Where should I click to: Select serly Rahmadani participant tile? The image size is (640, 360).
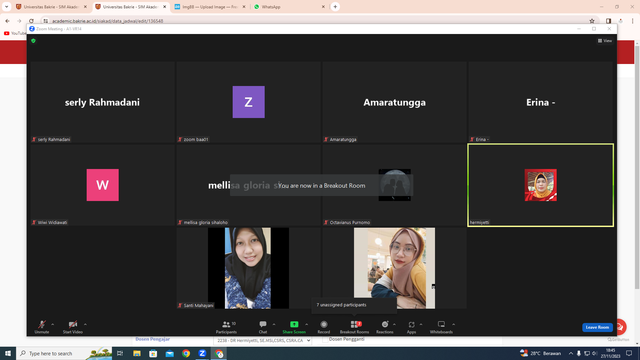click(x=102, y=102)
